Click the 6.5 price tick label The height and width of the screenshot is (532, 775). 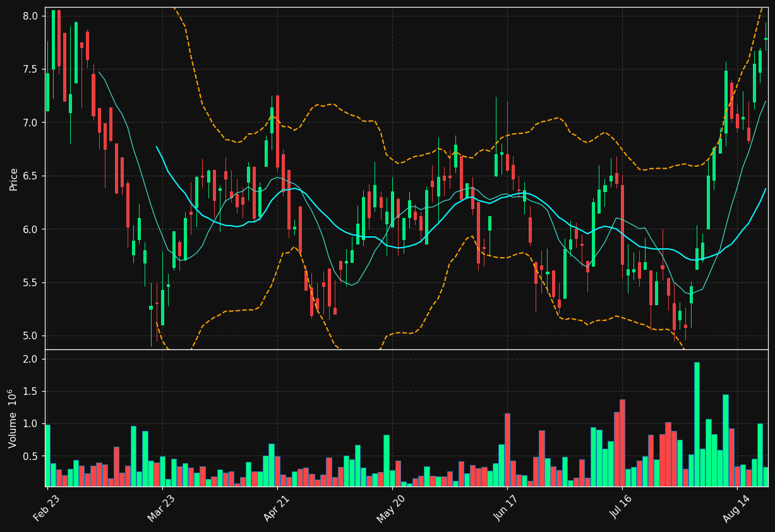(x=32, y=176)
